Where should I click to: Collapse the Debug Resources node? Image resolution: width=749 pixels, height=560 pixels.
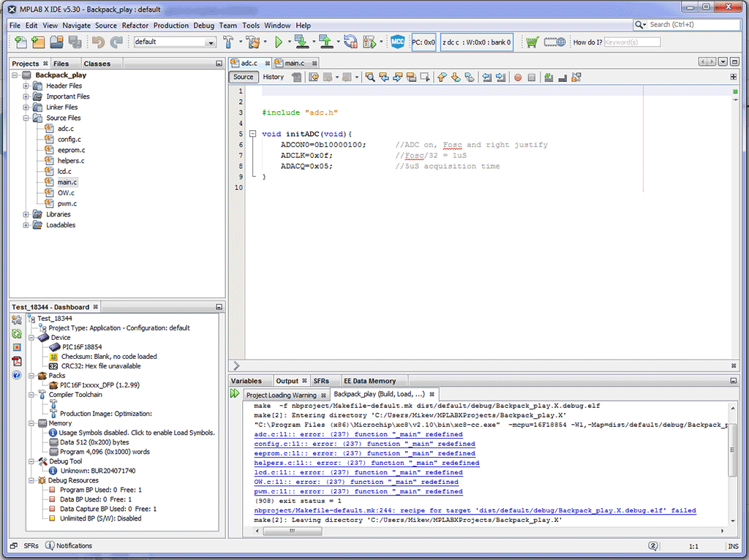31,480
